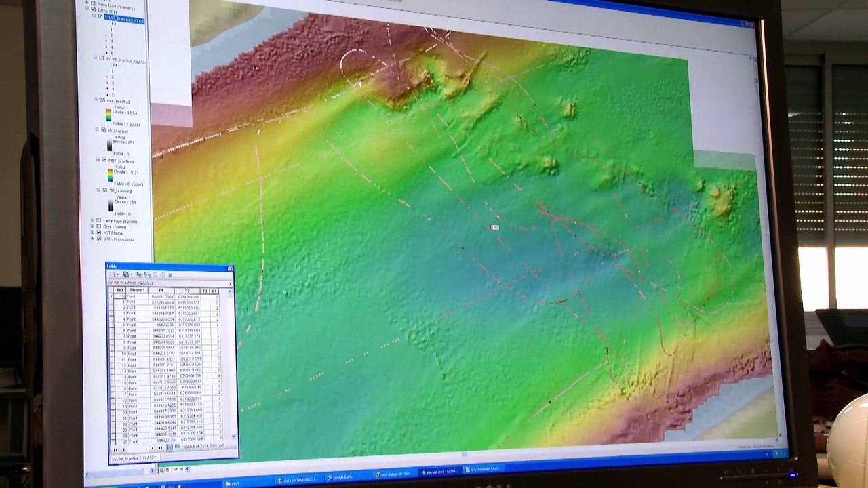
Task: Select XYL93_BraNord_CLASS layer name in contents
Action: coord(125,20)
